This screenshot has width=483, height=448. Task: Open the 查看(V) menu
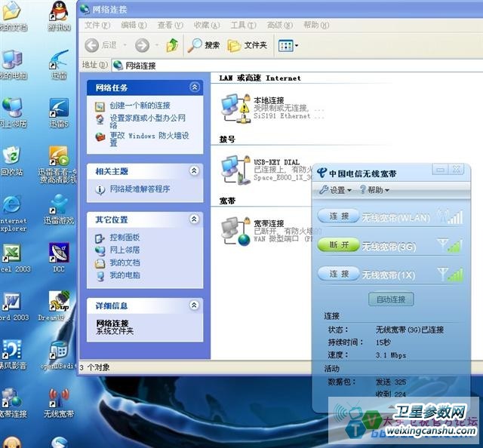[170, 25]
